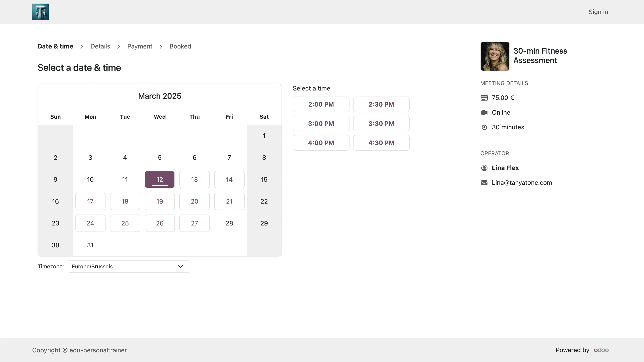Click the operator user avatar icon

pyautogui.click(x=484, y=168)
